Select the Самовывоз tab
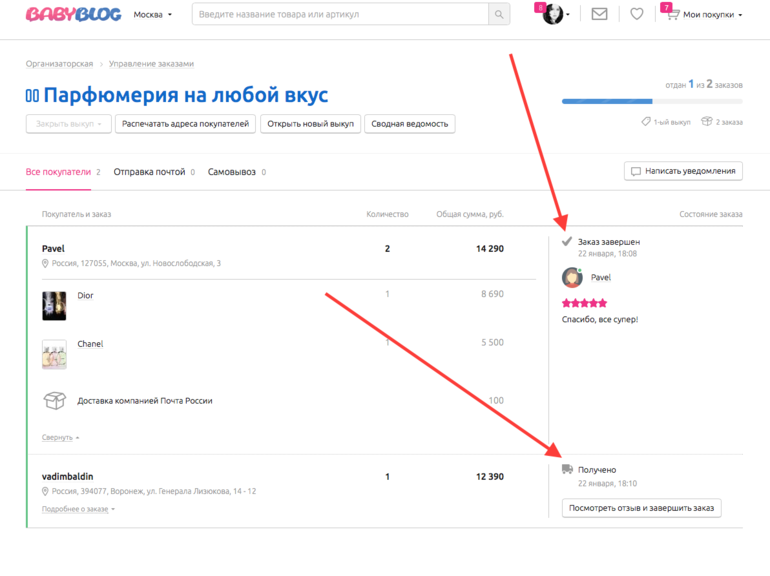770x576 pixels. tap(232, 172)
